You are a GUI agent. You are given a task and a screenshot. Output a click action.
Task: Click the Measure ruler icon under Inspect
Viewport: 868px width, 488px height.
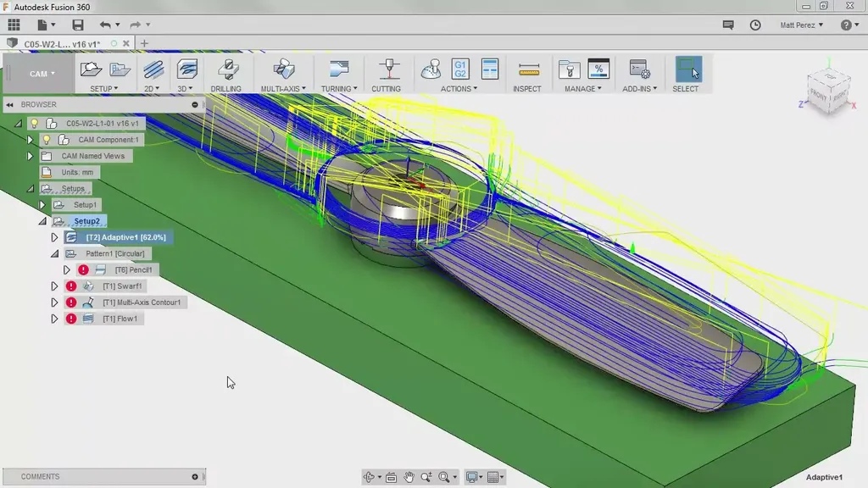point(529,69)
